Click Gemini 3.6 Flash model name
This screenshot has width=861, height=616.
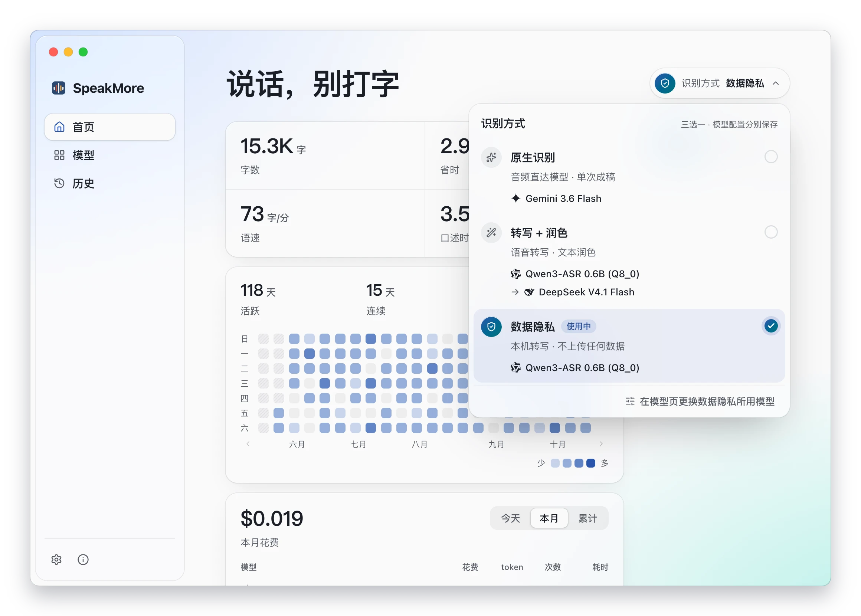[563, 199]
